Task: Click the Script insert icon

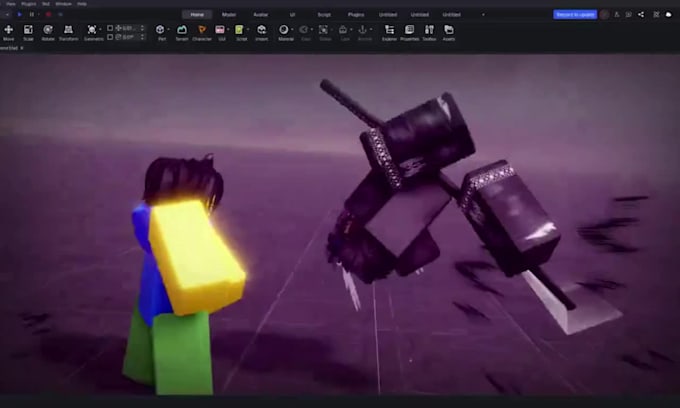Action: (x=239, y=29)
